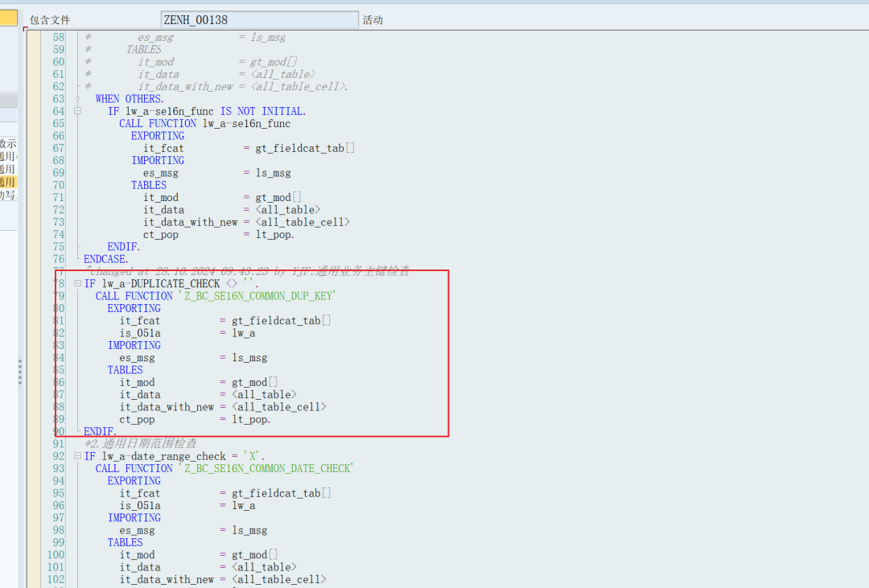Image resolution: width=869 pixels, height=588 pixels.
Task: Click EXPORTING keyword on line 80
Action: [134, 308]
